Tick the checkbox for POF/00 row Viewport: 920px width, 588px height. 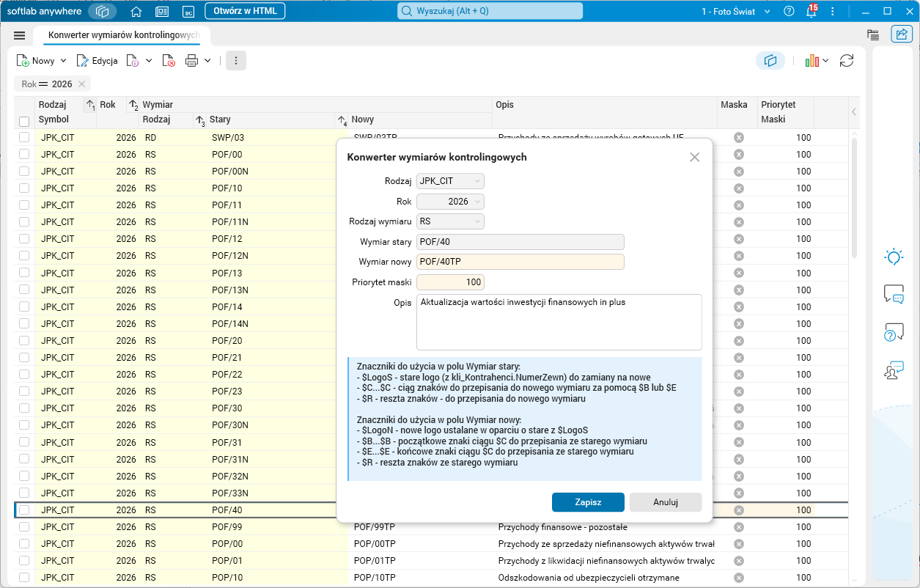(24, 154)
